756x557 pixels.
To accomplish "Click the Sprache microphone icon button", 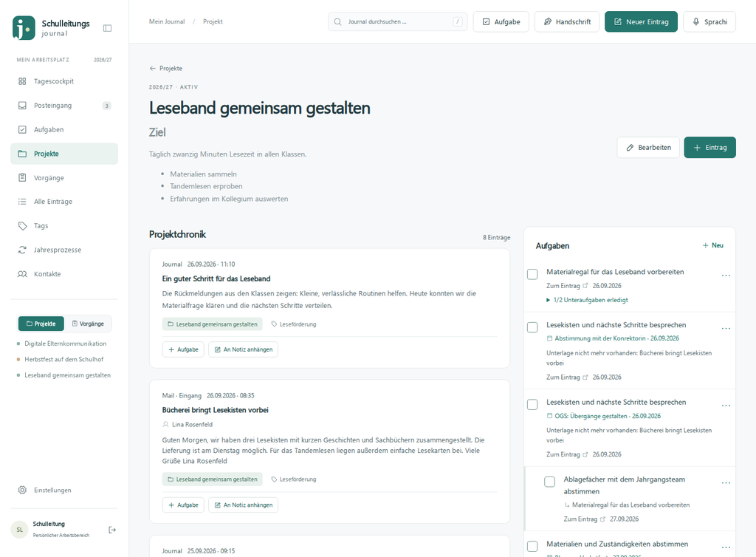I will pos(709,21).
